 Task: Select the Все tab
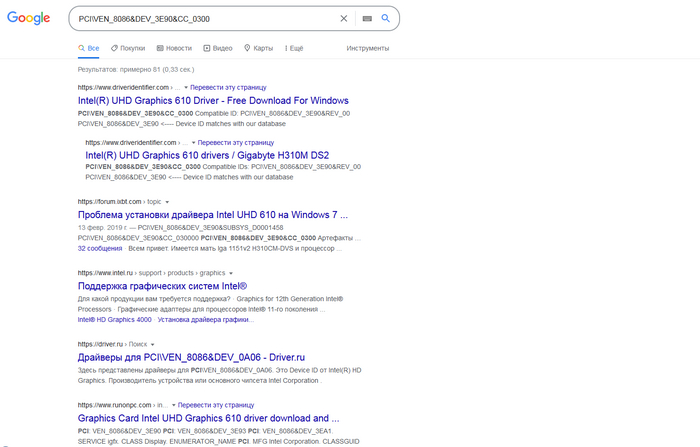[88, 48]
